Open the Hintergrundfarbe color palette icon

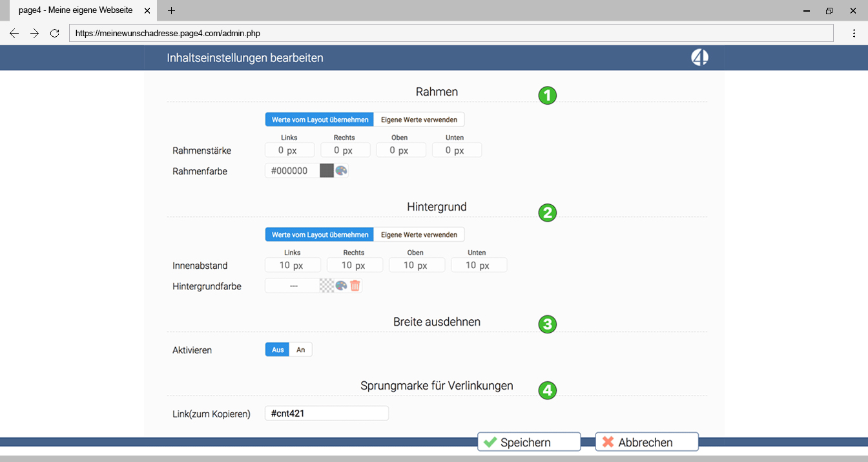coord(342,286)
